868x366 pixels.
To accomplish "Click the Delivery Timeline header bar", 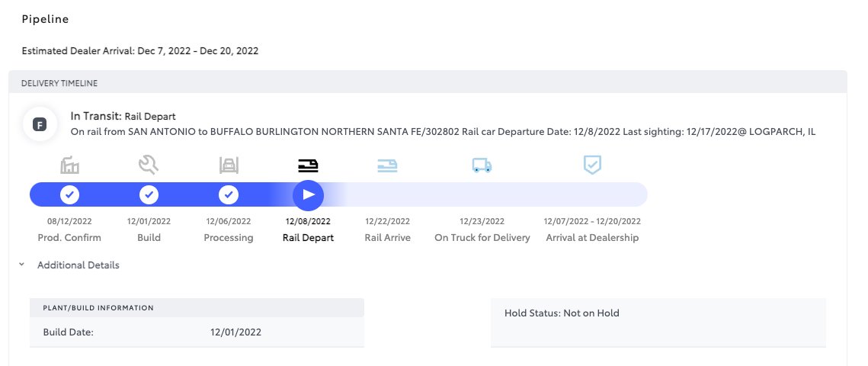I will click(x=428, y=83).
